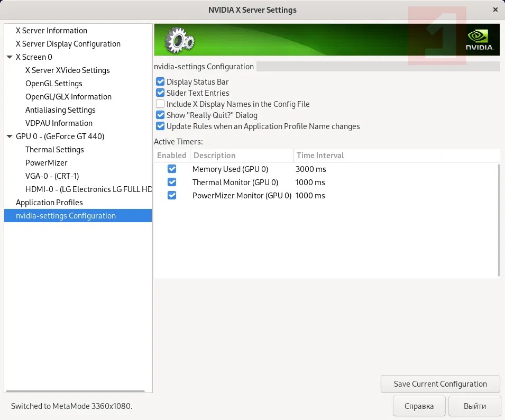Click the NVIDIA logo in banner

pos(480,40)
